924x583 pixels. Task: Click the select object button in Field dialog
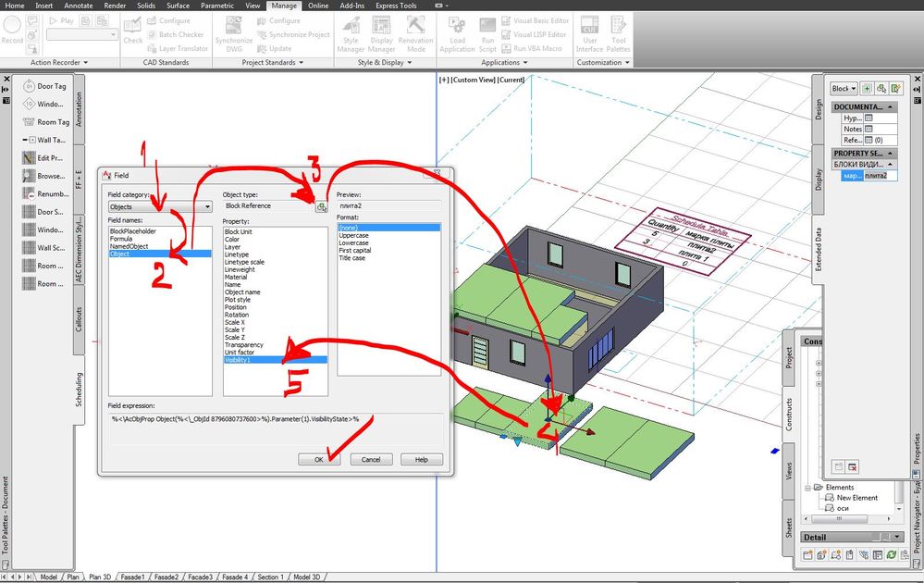pyautogui.click(x=321, y=207)
